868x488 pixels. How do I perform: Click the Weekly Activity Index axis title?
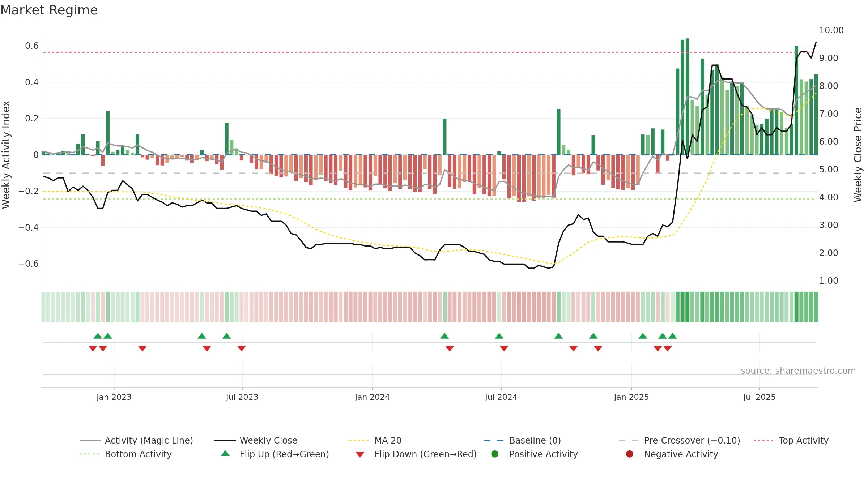tap(6, 155)
